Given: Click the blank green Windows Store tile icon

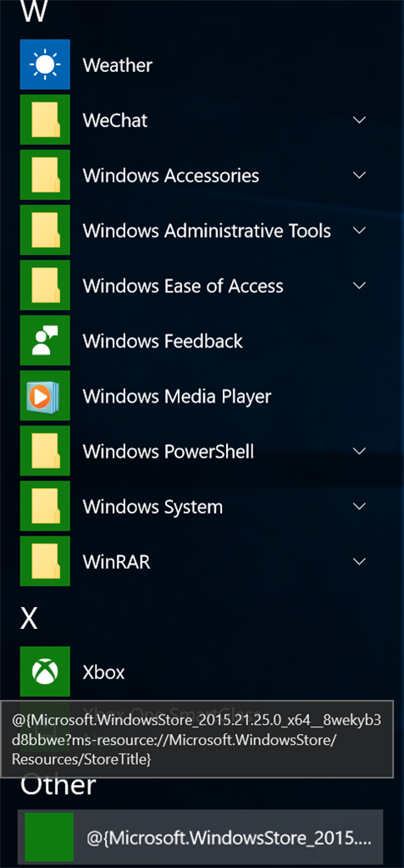Looking at the screenshot, I should tap(49, 837).
